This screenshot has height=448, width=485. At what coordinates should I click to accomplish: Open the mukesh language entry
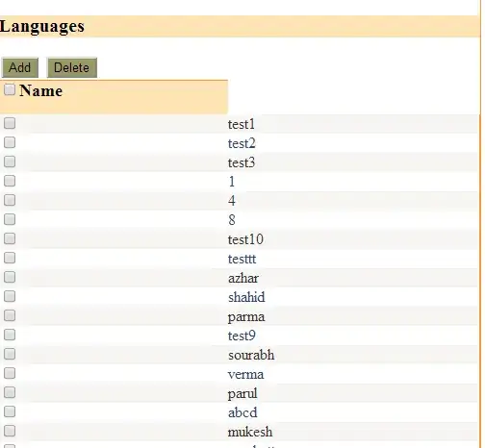pyautogui.click(x=250, y=432)
